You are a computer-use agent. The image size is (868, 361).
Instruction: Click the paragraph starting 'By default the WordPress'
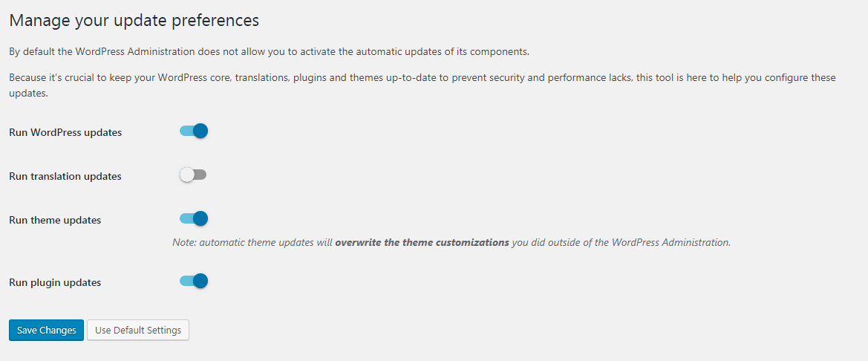tap(270, 52)
